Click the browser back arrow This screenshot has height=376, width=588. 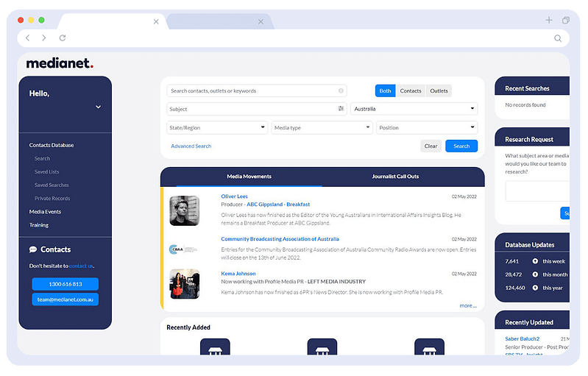pyautogui.click(x=28, y=38)
